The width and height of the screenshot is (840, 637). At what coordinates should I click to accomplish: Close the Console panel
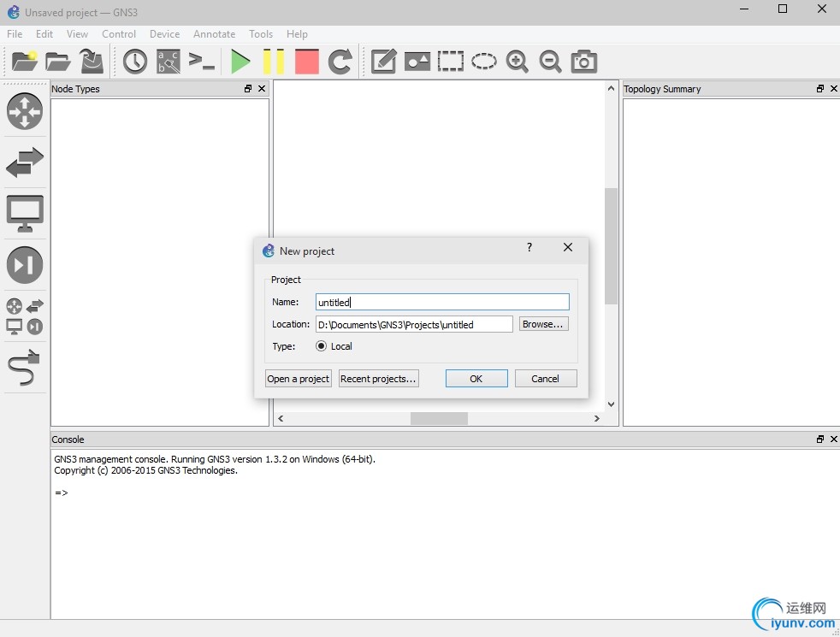pyautogui.click(x=834, y=439)
